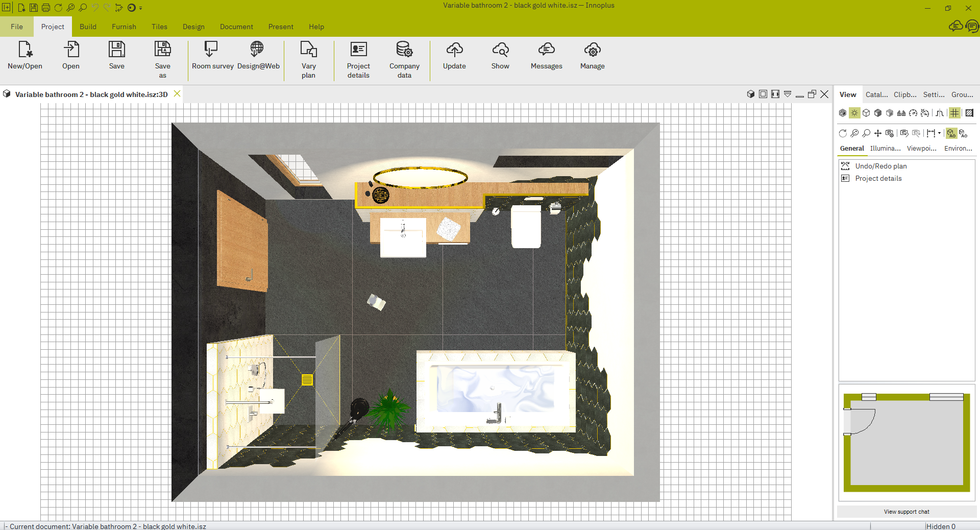Click the rotate view icon in View panel
This screenshot has height=530, width=980.
click(x=843, y=133)
